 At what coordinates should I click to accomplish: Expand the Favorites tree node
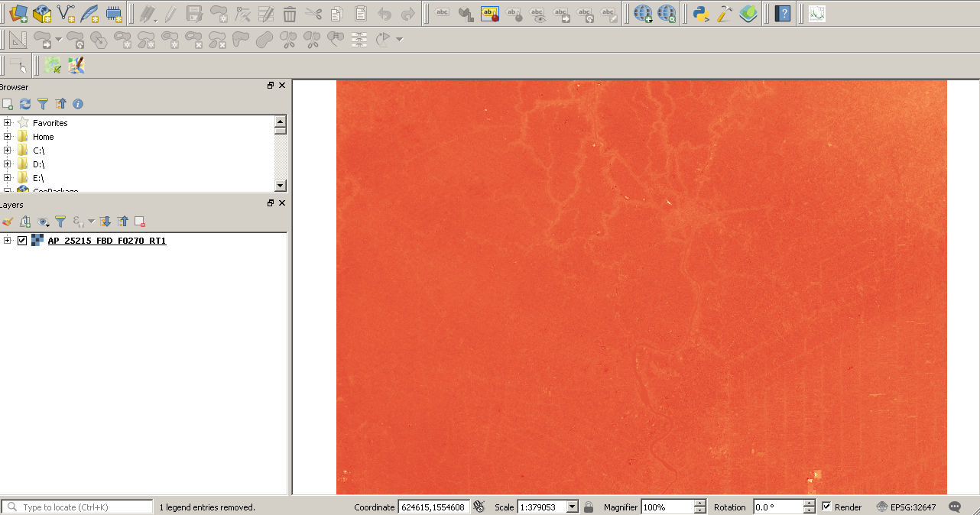point(8,123)
